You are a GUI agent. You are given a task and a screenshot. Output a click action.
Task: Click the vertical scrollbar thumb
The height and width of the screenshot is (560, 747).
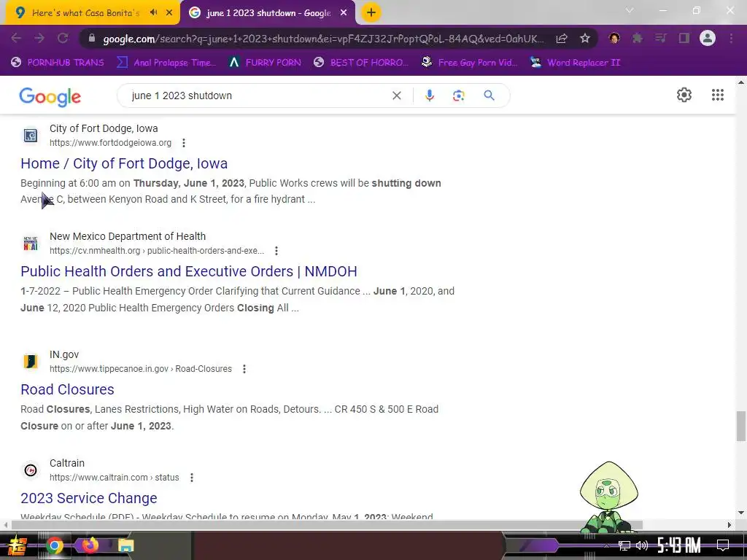740,427
